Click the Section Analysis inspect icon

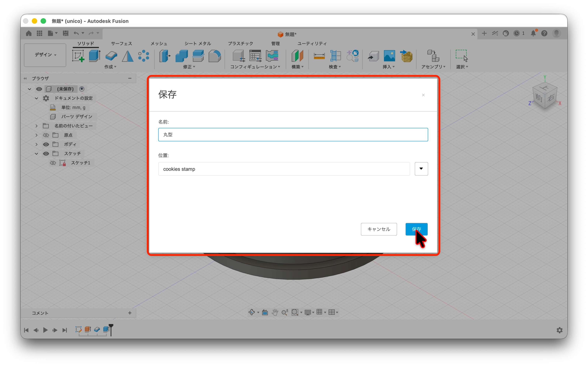335,56
